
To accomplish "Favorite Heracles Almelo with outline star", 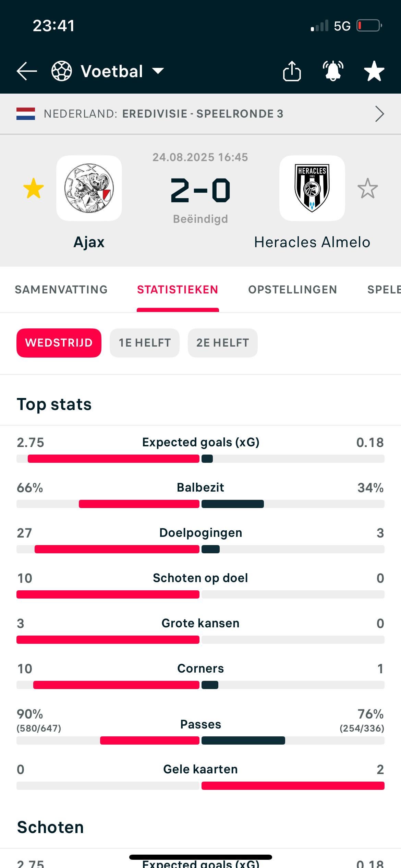I will (367, 188).
